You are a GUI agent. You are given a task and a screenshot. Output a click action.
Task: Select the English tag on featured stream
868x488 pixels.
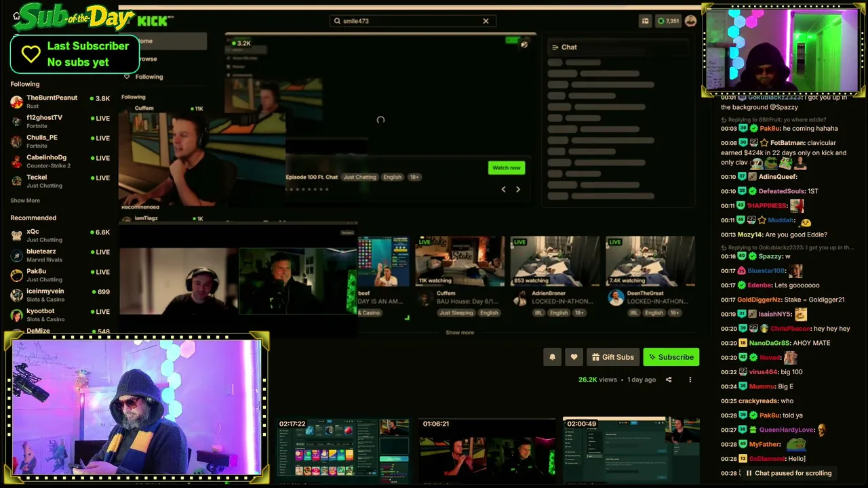pyautogui.click(x=392, y=177)
